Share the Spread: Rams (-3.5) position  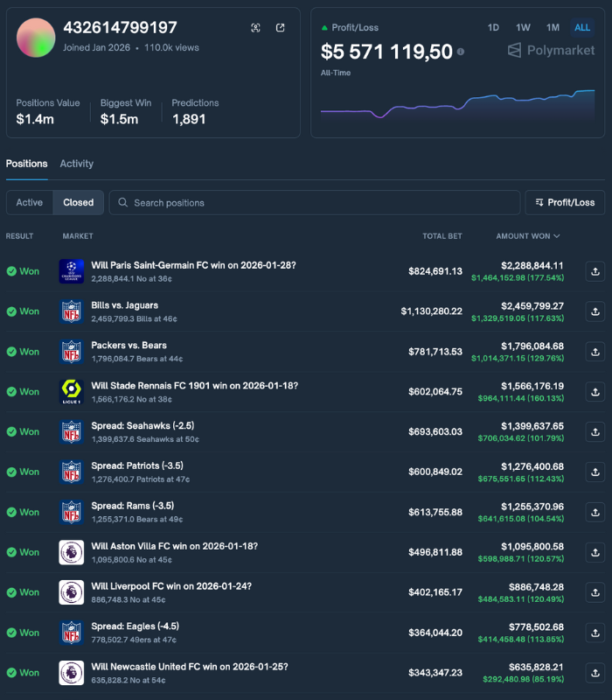coord(595,512)
